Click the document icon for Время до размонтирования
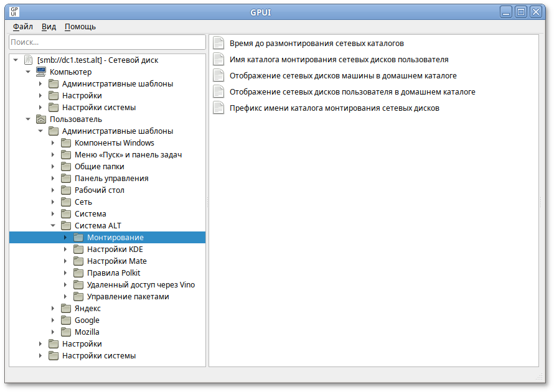This screenshot has width=554, height=392. (x=218, y=43)
